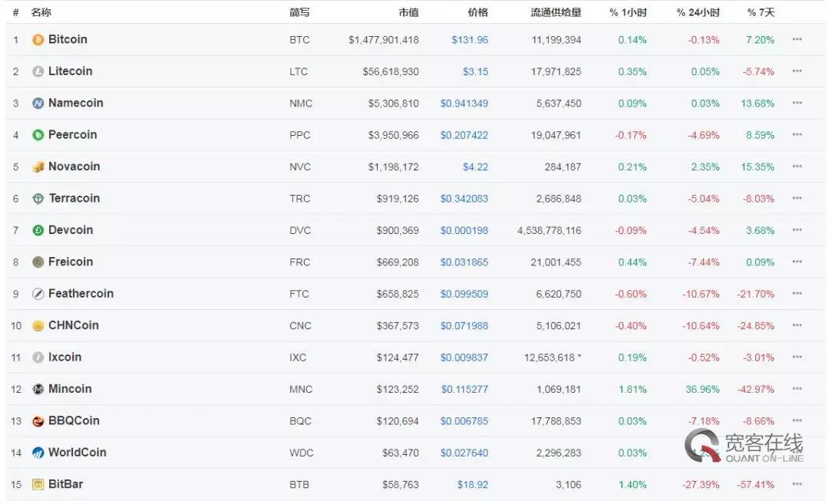Viewport: 829px width, 504px height.
Task: Click the Terracoin coin icon
Action: [x=38, y=199]
